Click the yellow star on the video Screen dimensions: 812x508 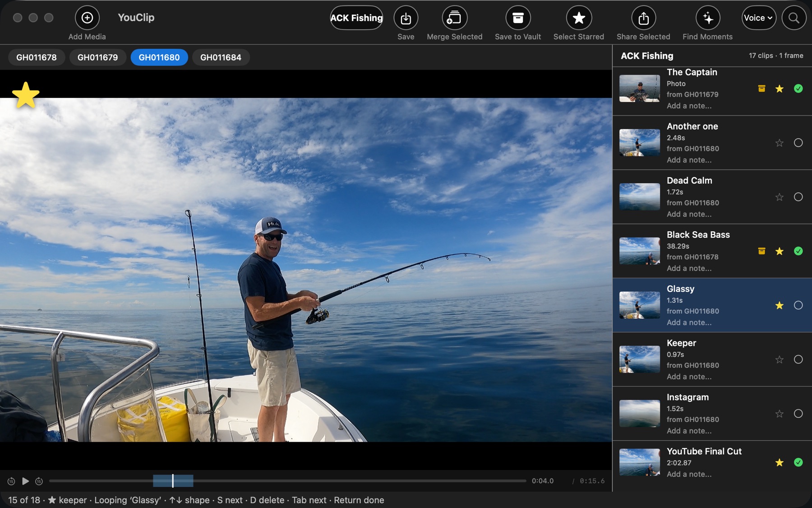click(x=26, y=95)
